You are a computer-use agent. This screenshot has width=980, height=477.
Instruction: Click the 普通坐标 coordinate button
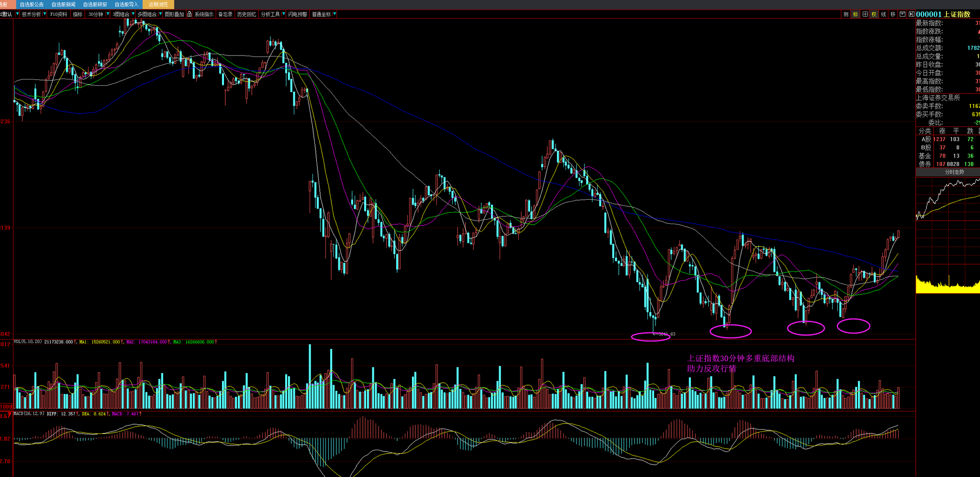coord(321,14)
